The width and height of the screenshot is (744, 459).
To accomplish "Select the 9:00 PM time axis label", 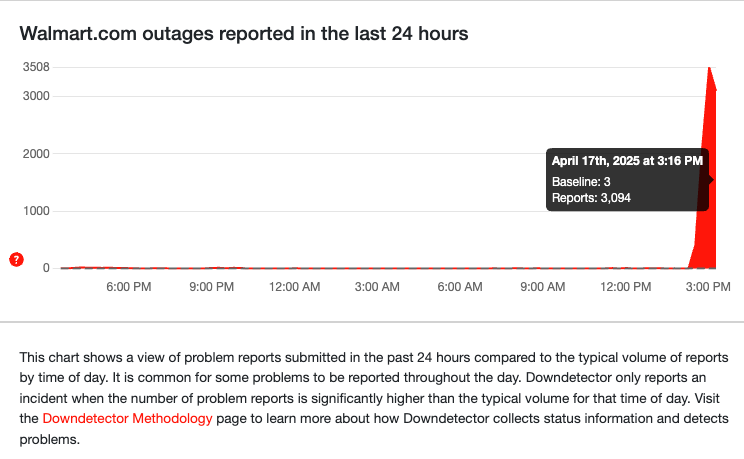I will [211, 287].
